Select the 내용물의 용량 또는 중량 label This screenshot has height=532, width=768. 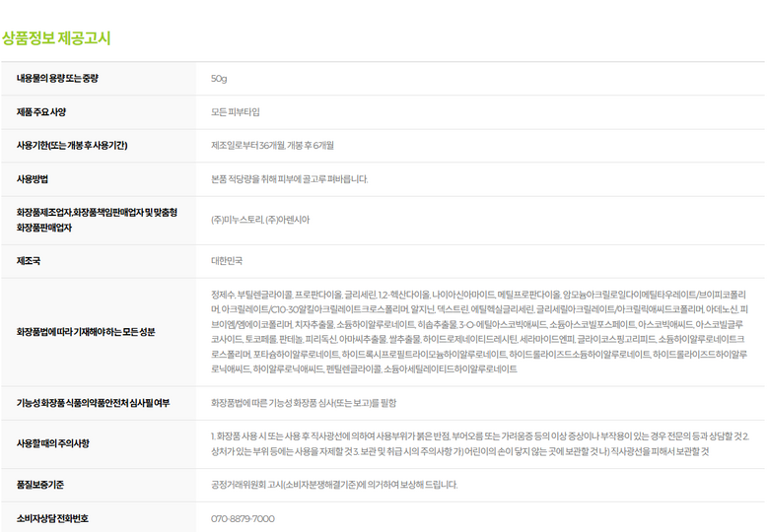point(57,78)
